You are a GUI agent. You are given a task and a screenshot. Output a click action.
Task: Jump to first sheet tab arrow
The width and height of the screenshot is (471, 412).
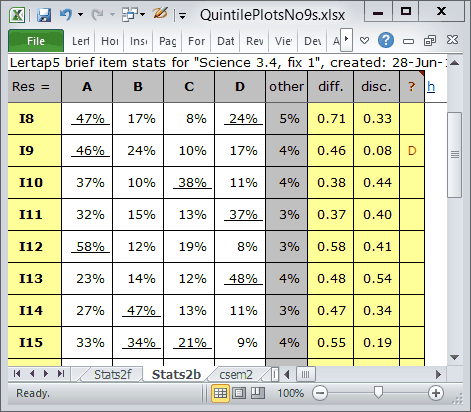[17, 374]
